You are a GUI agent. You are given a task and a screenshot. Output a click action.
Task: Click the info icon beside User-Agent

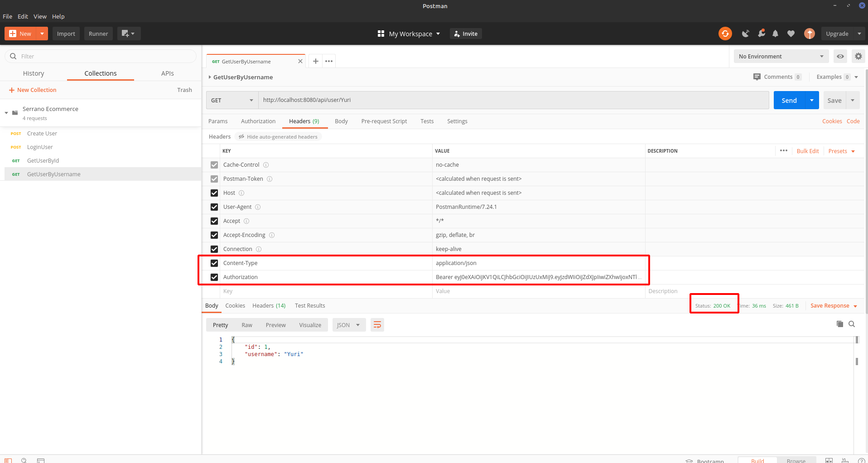258,207
